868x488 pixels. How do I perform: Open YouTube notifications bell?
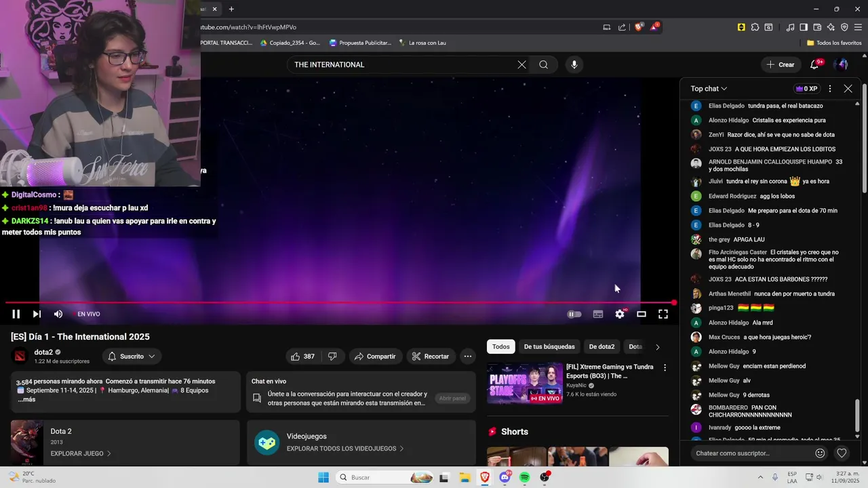(x=814, y=64)
